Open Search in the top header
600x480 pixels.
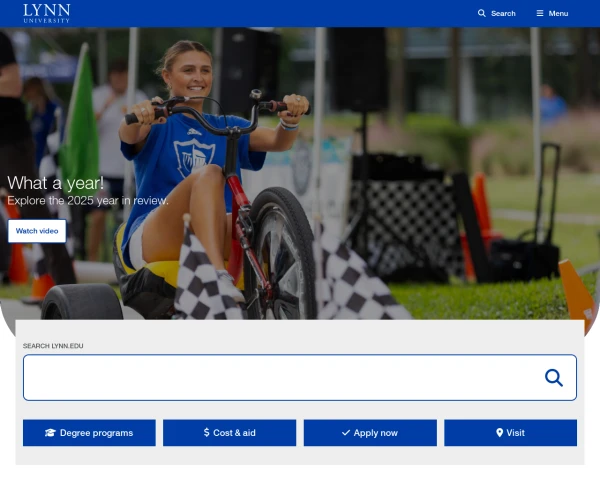pyautogui.click(x=497, y=13)
